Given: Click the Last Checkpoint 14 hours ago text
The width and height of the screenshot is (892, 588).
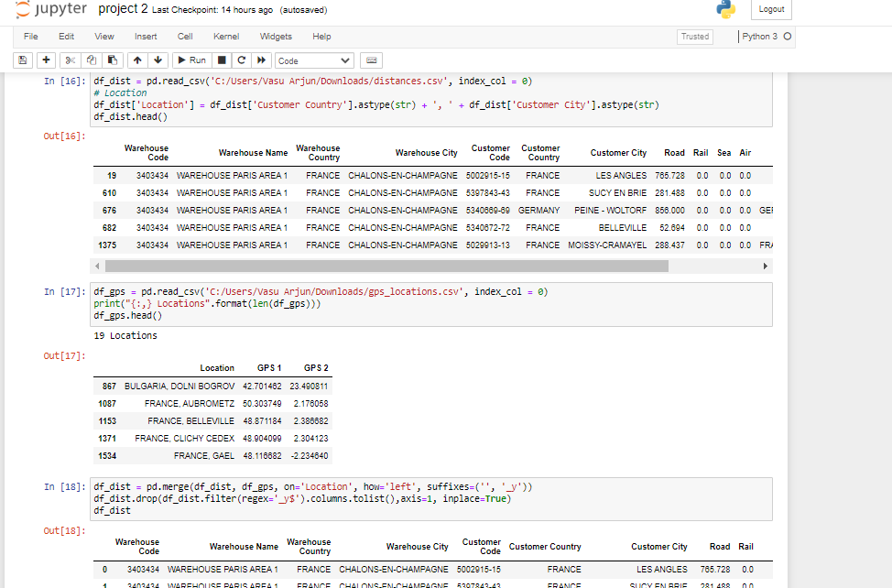Looking at the screenshot, I should (212, 10).
